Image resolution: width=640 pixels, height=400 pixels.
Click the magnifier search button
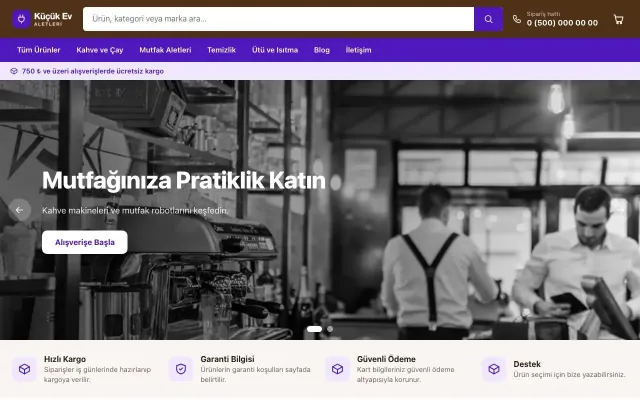click(488, 19)
